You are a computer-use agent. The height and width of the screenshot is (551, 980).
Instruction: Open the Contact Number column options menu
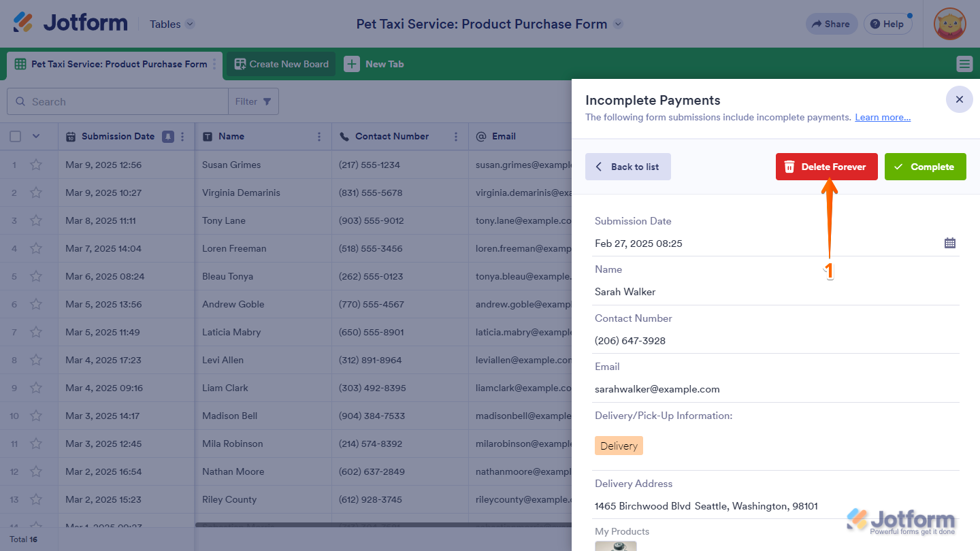click(456, 137)
